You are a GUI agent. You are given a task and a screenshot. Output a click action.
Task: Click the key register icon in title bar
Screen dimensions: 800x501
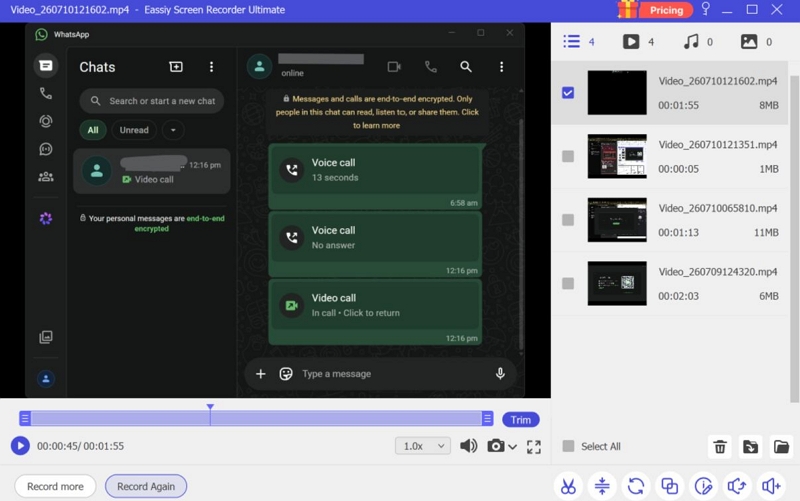[706, 9]
